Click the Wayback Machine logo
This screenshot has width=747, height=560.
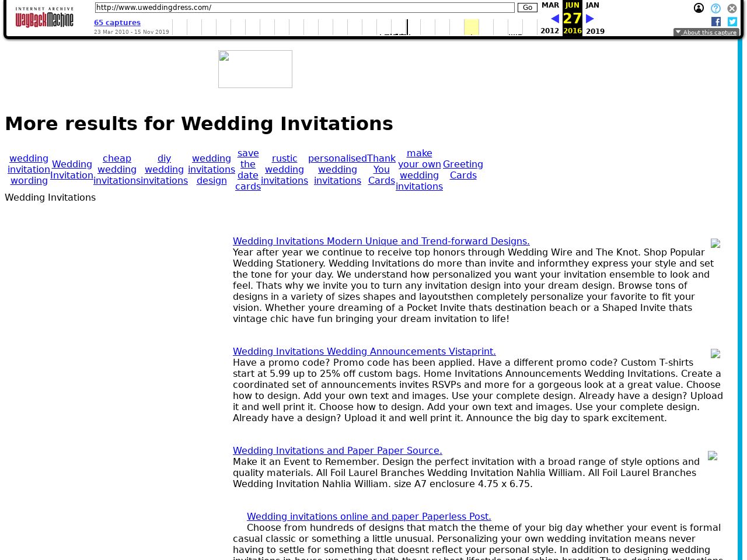(x=44, y=17)
